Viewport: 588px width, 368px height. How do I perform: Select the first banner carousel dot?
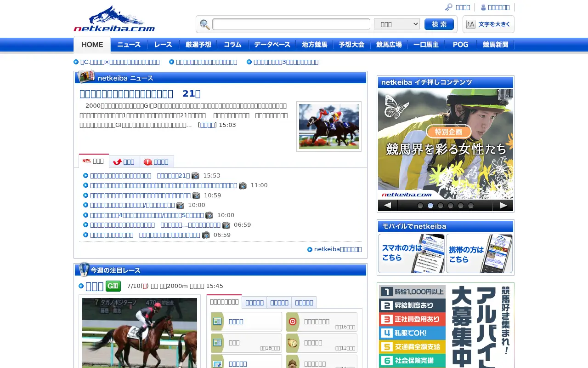click(x=420, y=206)
